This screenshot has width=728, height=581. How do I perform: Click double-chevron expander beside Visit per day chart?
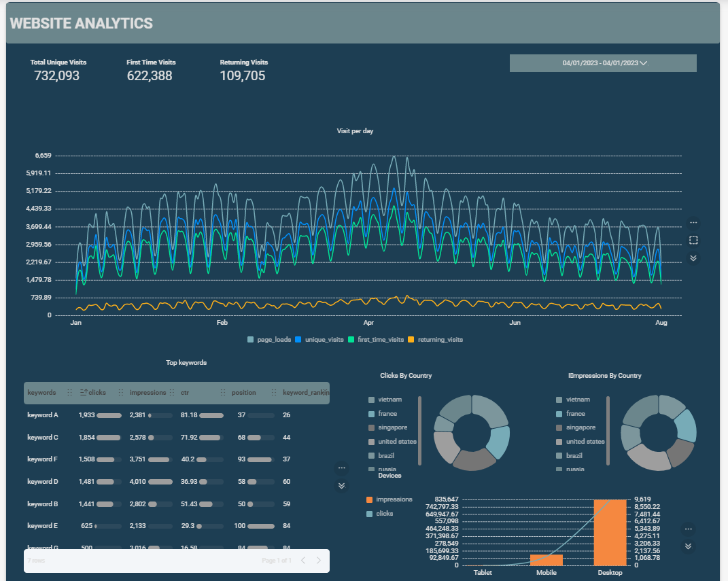click(693, 258)
